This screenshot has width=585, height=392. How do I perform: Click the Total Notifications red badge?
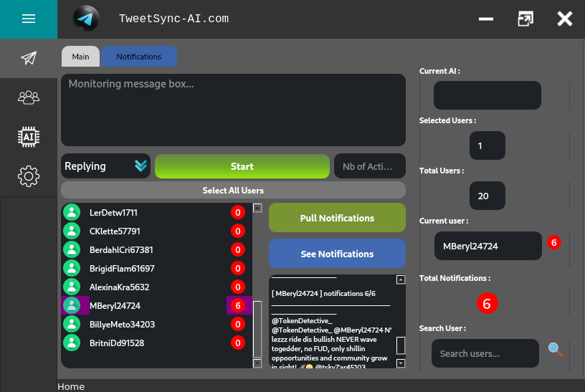[487, 303]
